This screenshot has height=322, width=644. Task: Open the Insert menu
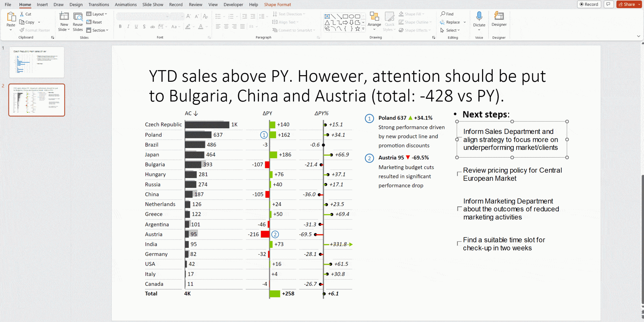point(42,4)
